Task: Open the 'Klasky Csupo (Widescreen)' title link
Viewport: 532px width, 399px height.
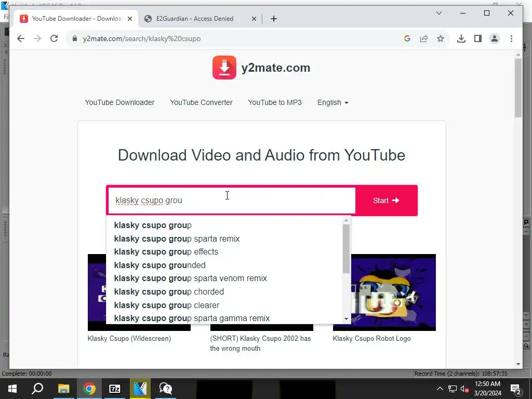Action: click(129, 338)
